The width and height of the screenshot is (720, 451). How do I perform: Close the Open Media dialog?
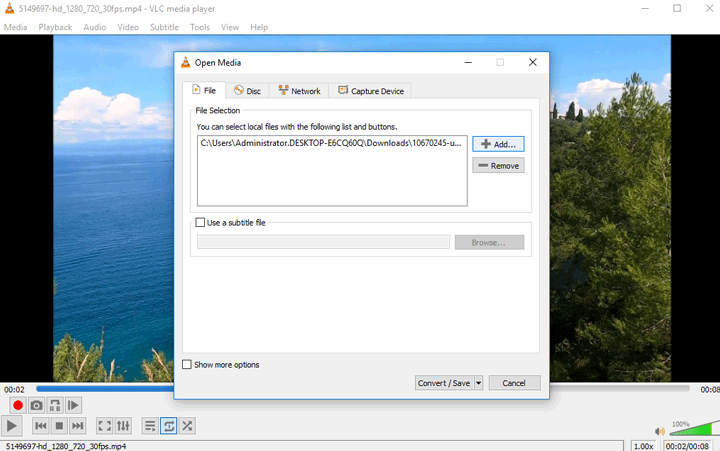(533, 62)
